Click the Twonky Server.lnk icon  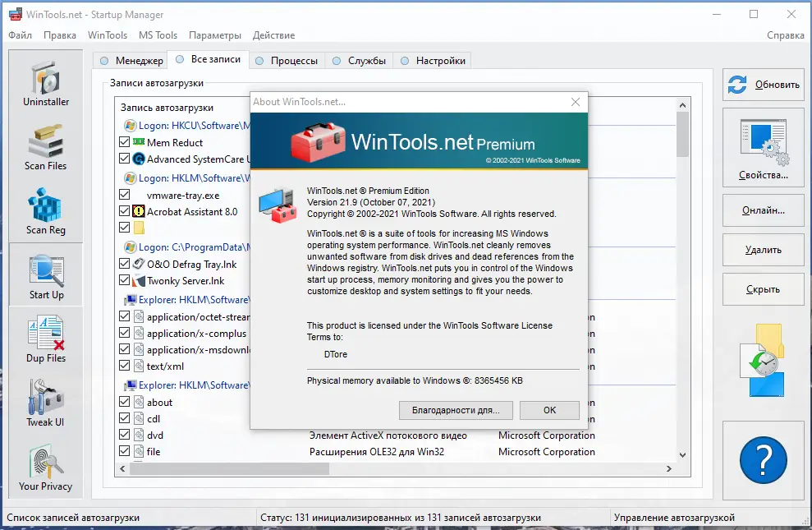click(x=138, y=280)
